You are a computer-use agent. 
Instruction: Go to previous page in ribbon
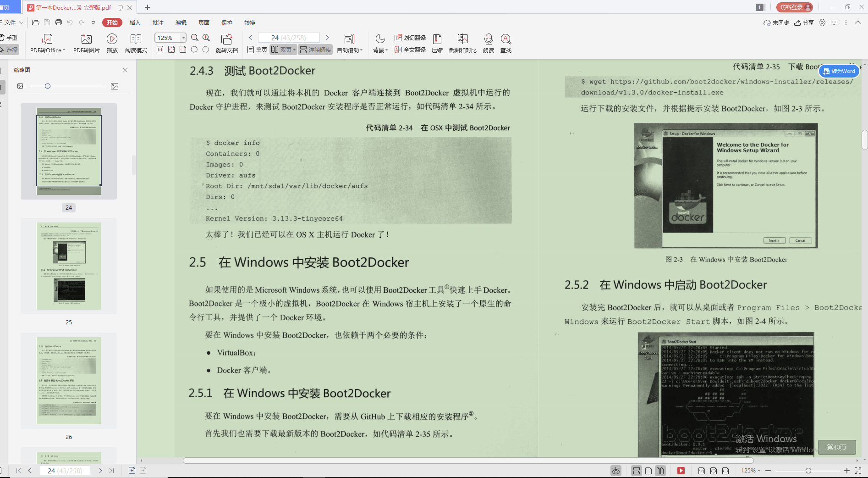251,38
